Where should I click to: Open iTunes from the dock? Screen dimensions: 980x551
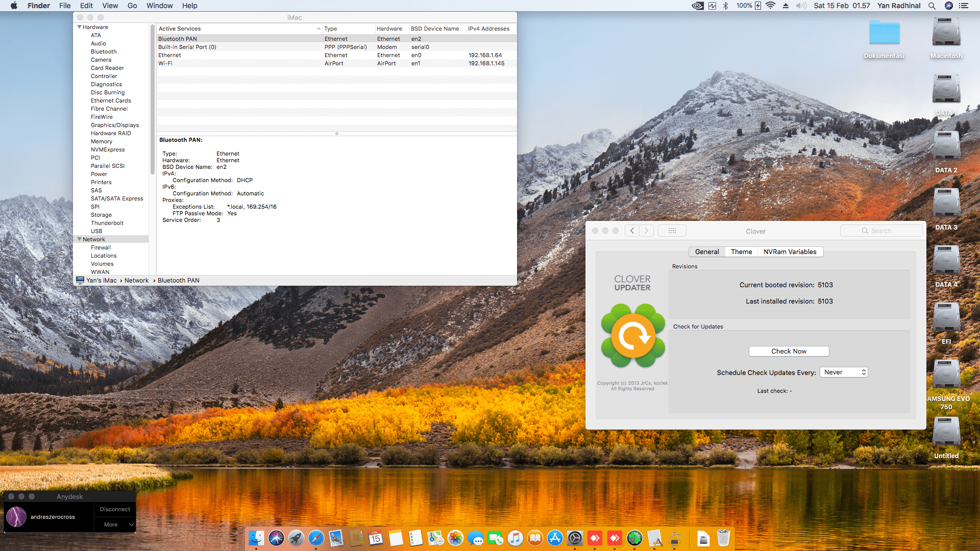click(x=515, y=538)
